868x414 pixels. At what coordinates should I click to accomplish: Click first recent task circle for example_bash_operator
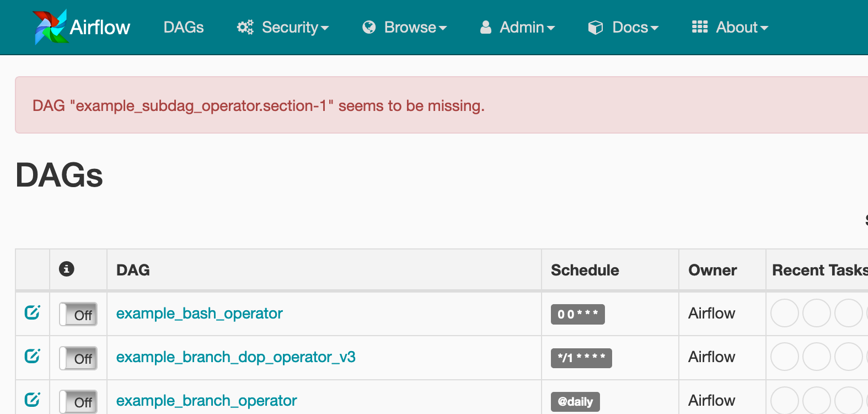click(x=785, y=313)
